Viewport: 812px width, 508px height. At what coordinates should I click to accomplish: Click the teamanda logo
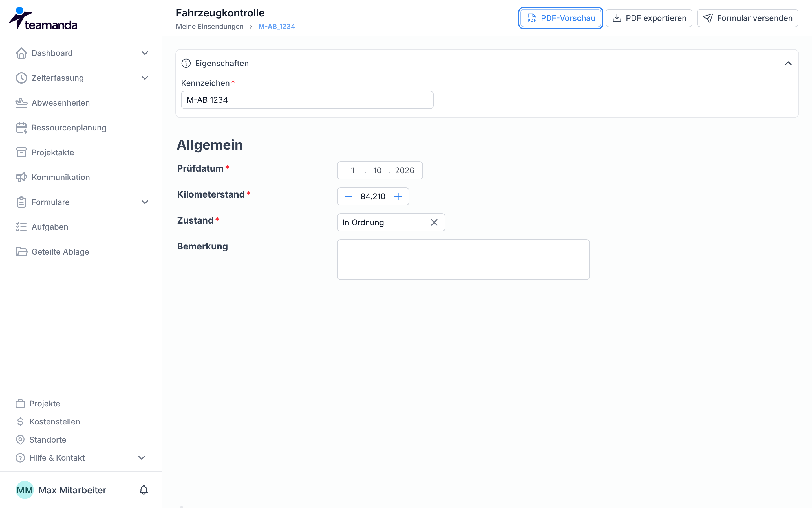tap(43, 18)
